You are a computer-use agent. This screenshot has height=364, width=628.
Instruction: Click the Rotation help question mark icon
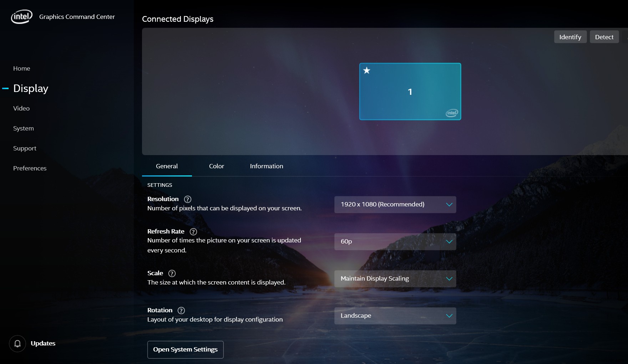[181, 311]
